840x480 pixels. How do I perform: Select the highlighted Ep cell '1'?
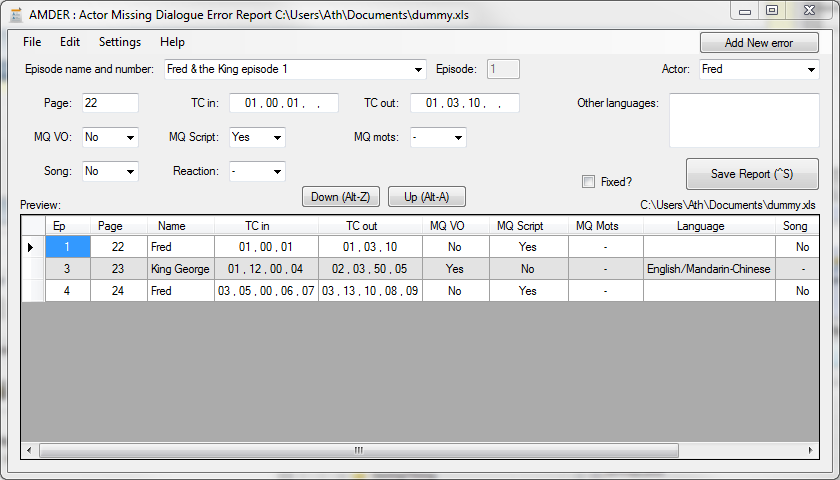point(68,247)
